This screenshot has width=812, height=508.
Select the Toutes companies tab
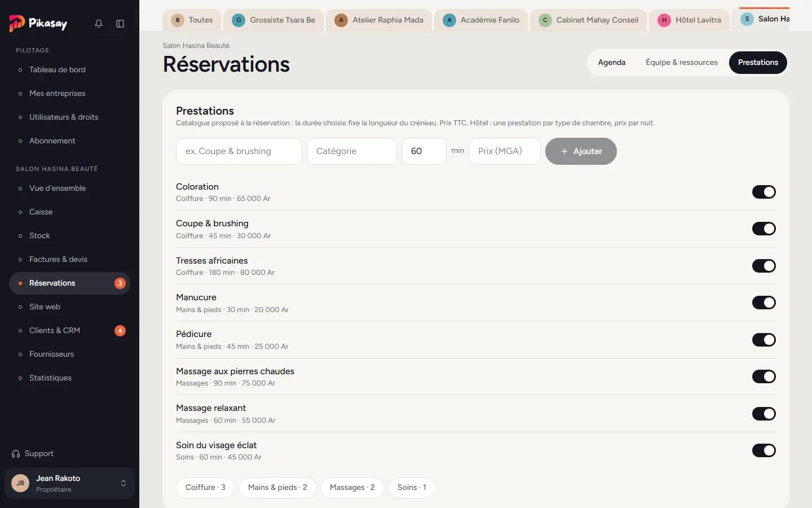(x=192, y=20)
